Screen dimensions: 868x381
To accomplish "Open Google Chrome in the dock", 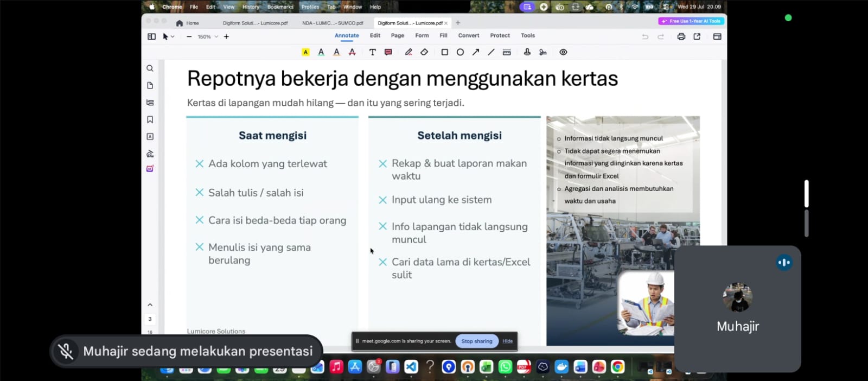I will point(617,367).
